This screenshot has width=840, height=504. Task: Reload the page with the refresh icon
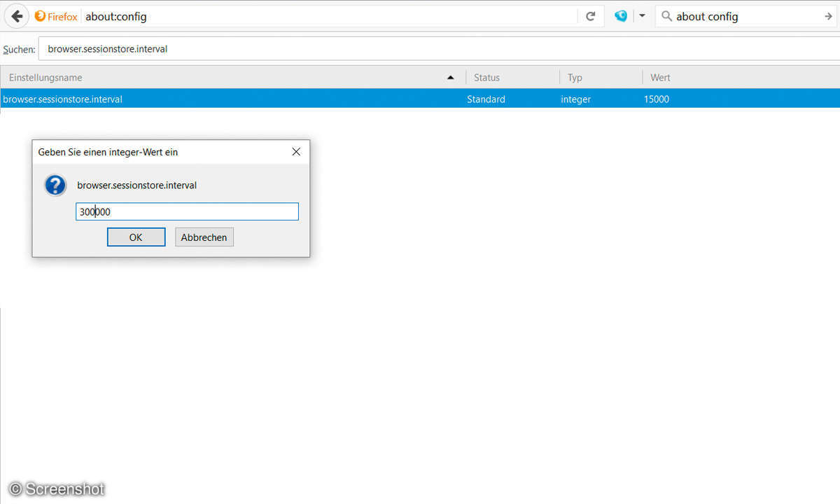pos(590,16)
